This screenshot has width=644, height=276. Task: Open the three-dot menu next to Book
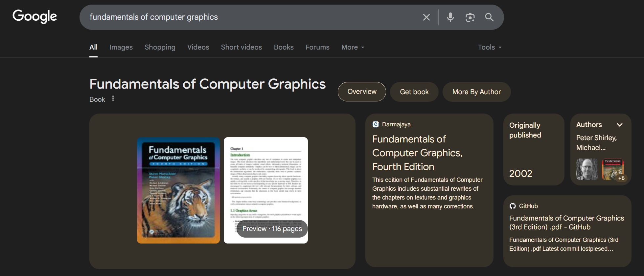pos(113,98)
